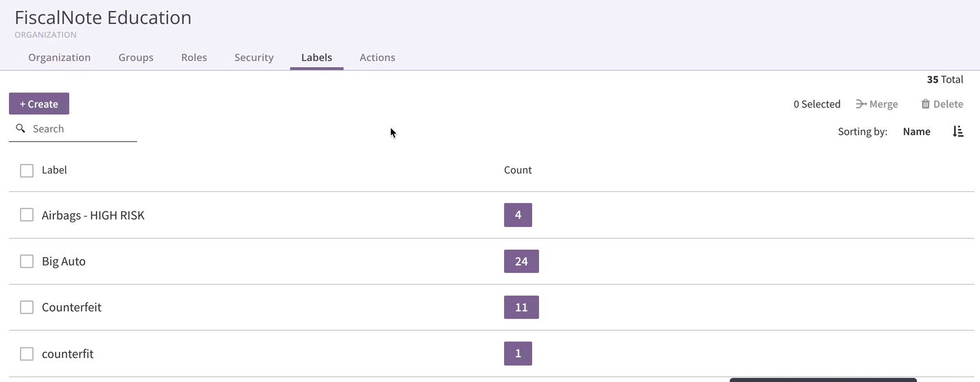The image size is (980, 382).
Task: Click the search magnifier icon
Action: pos(21,128)
